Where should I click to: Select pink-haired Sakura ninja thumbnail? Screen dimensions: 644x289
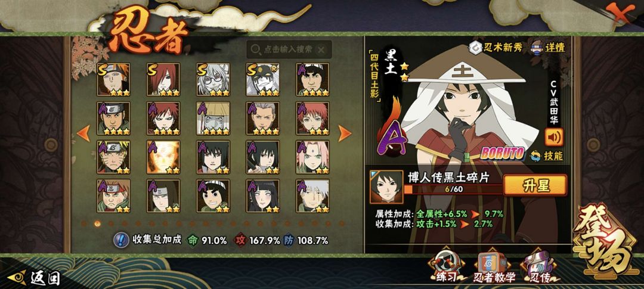pyautogui.click(x=312, y=157)
